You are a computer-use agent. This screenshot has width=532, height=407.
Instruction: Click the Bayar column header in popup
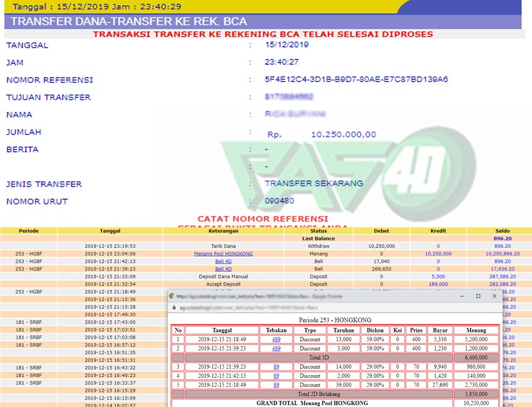(x=440, y=330)
